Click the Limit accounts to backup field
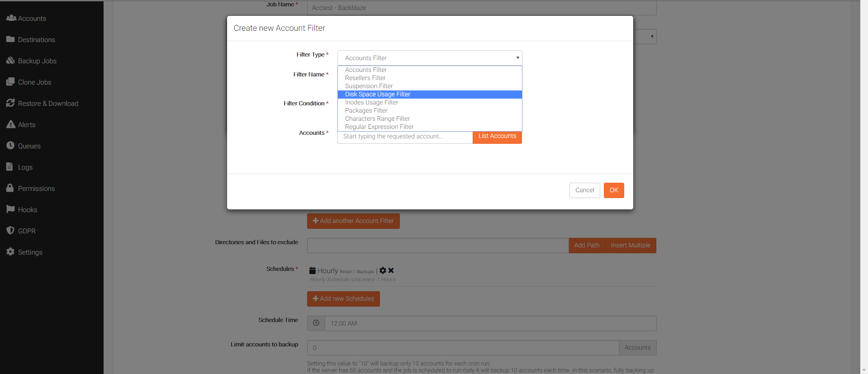Viewport: 868px width, 374px height. coord(463,348)
